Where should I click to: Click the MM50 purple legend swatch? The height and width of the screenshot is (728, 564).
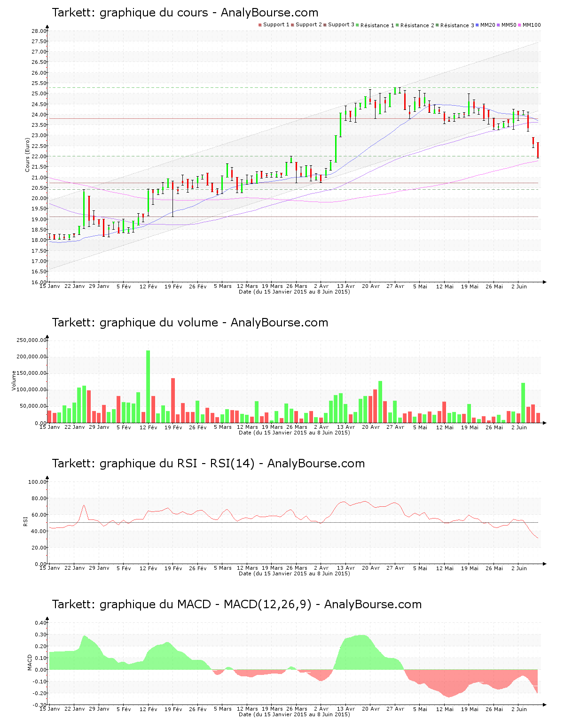click(499, 25)
